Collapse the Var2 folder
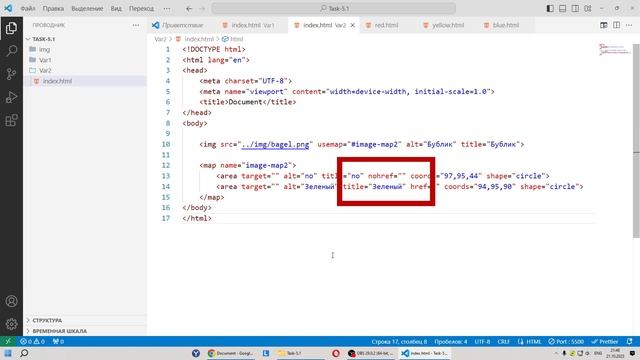The image size is (640, 360). pyautogui.click(x=85, y=71)
